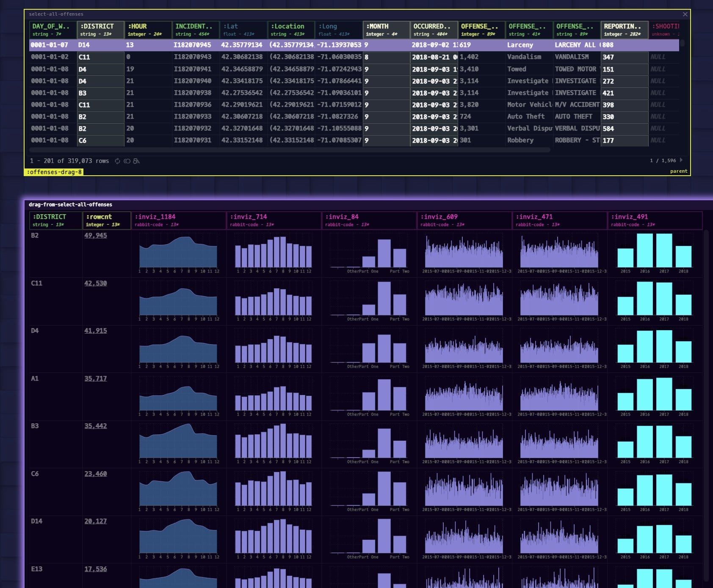Screen dimensions: 713x588
Task: Select the :Long column header
Action: click(x=339, y=30)
